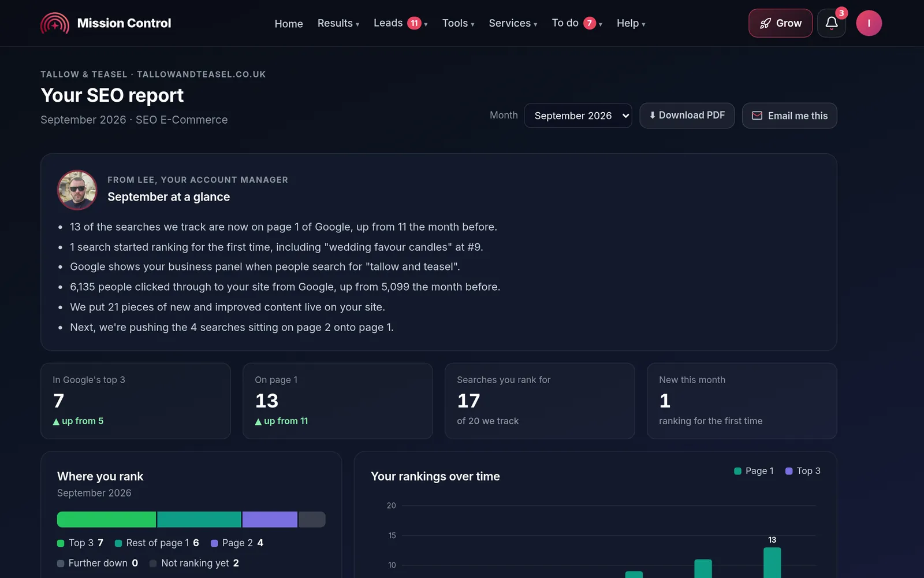Image resolution: width=924 pixels, height=578 pixels.
Task: Click the 'of 20 we track' text
Action: 488,421
